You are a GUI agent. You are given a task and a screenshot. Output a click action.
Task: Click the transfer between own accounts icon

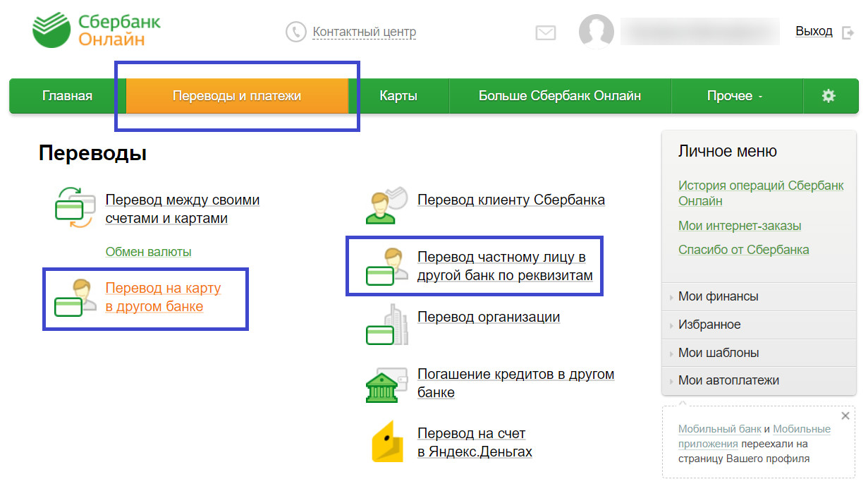click(x=74, y=207)
